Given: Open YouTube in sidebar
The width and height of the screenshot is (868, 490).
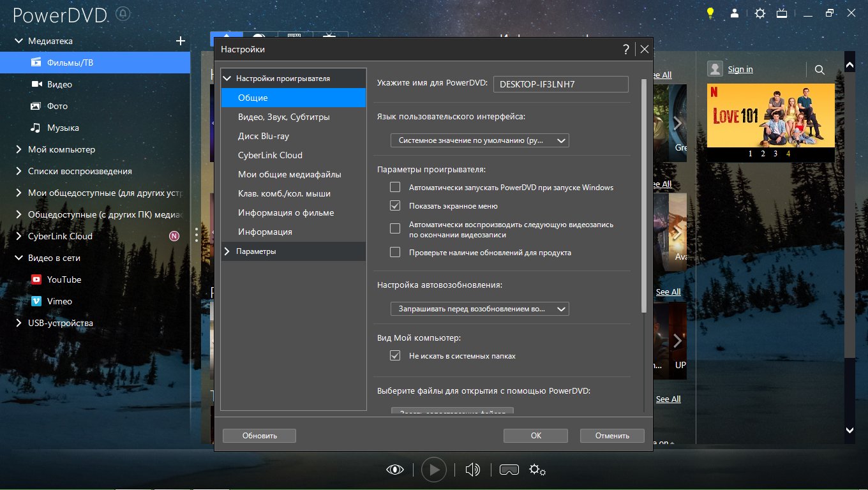Looking at the screenshot, I should pyautogui.click(x=64, y=279).
